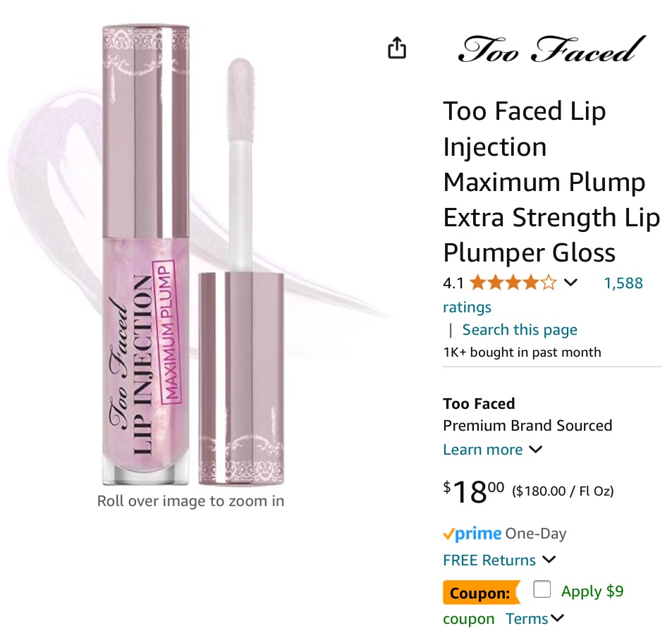Click the share icon above the product
This screenshot has height=638, width=672.
397,48
